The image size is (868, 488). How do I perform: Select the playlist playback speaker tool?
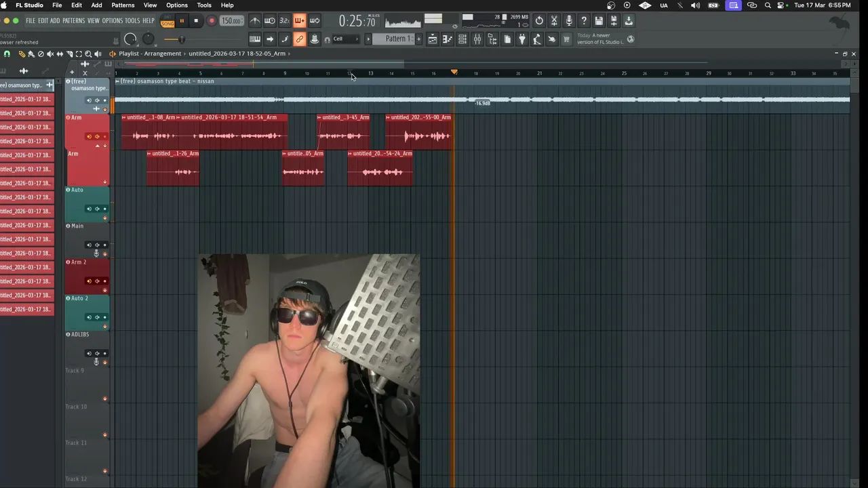[x=98, y=54]
